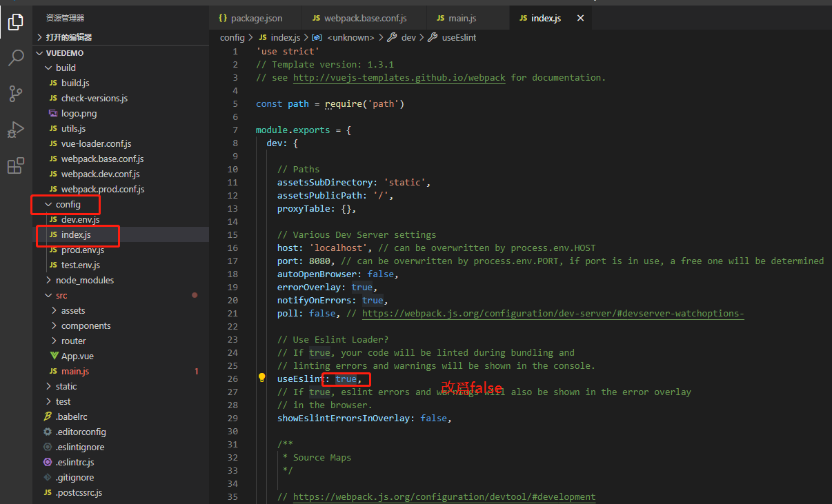Open main.js in the src folder
Viewport: 832px width, 504px height.
(121, 371)
